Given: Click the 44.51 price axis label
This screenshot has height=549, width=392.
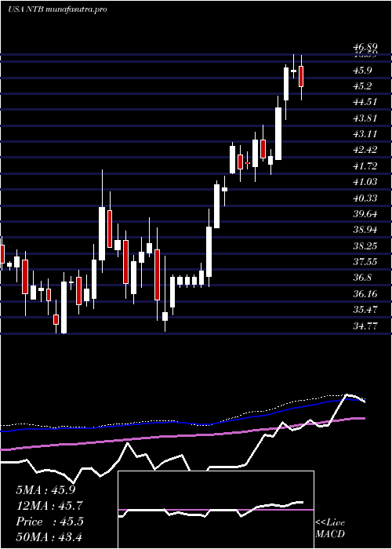Looking at the screenshot, I should pyautogui.click(x=365, y=102).
